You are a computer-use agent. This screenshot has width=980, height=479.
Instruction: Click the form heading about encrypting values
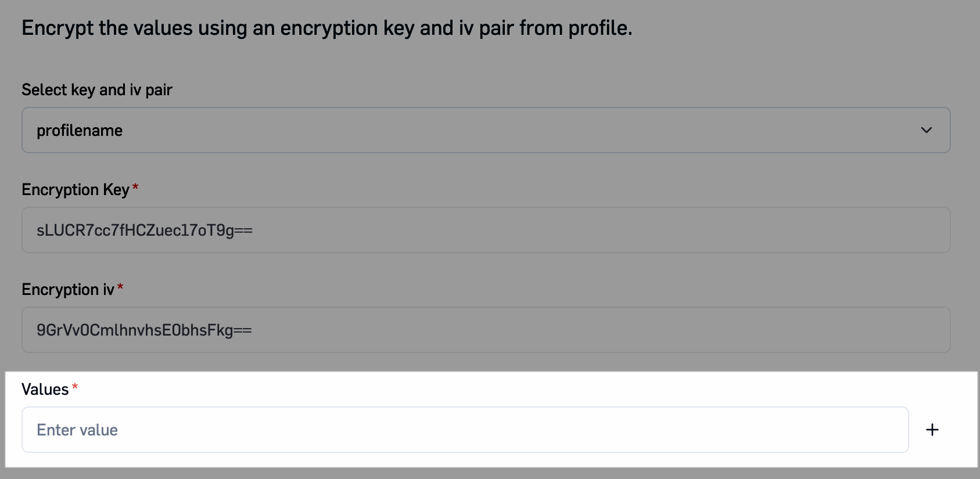coord(326,27)
